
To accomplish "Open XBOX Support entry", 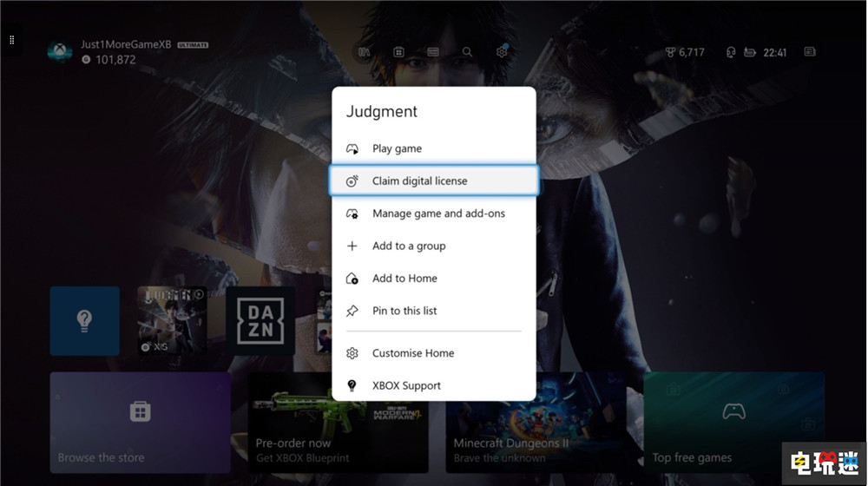I will (x=434, y=385).
